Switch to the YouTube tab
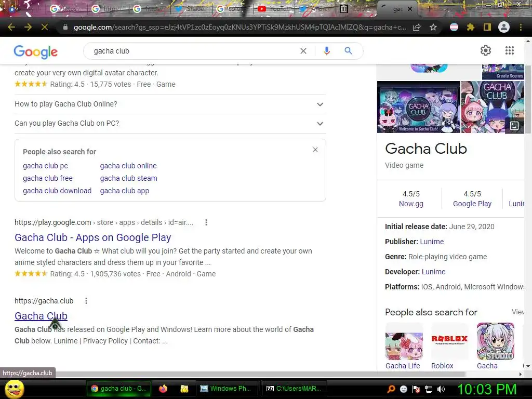The height and width of the screenshot is (399, 532). (273, 9)
